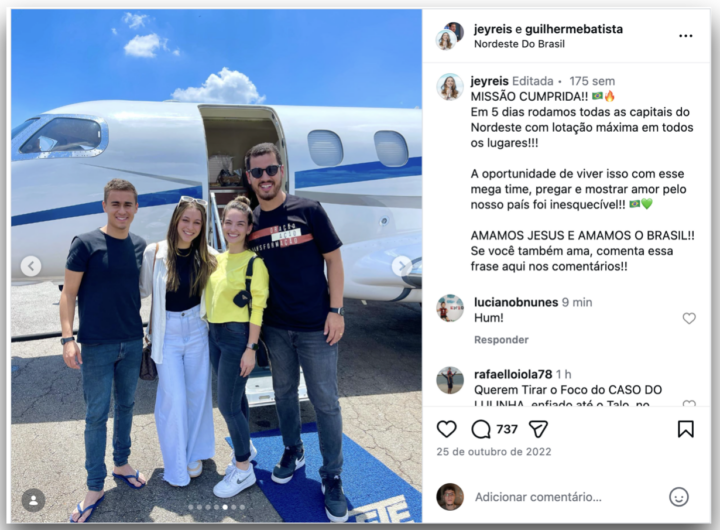
Task: Open emoji picker smiley icon
Action: 679,497
